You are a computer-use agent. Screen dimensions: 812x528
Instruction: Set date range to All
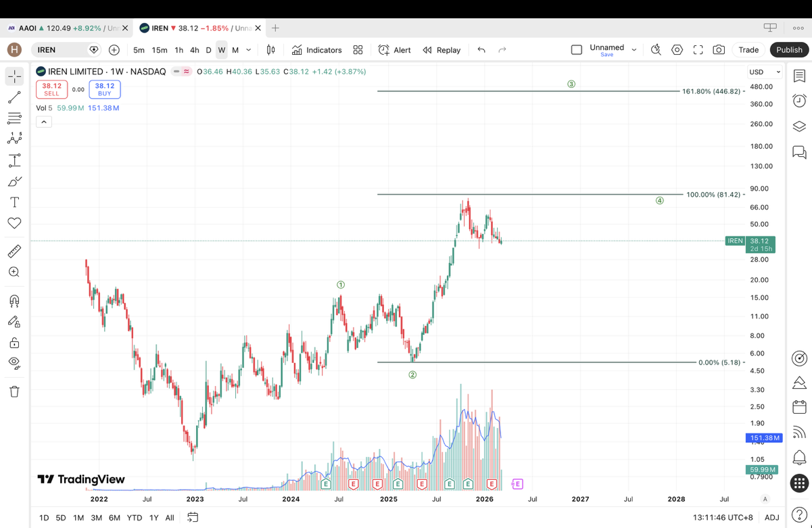click(170, 518)
